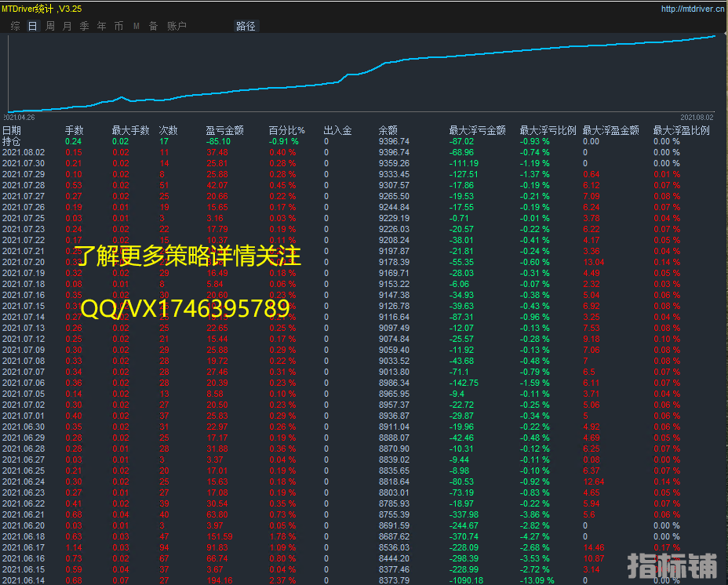
Task: Click trade count 94
Action: [x=165, y=547]
